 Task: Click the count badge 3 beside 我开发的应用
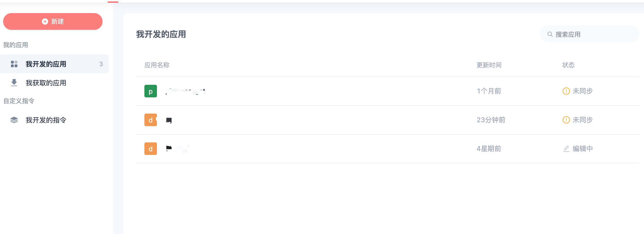click(x=101, y=64)
